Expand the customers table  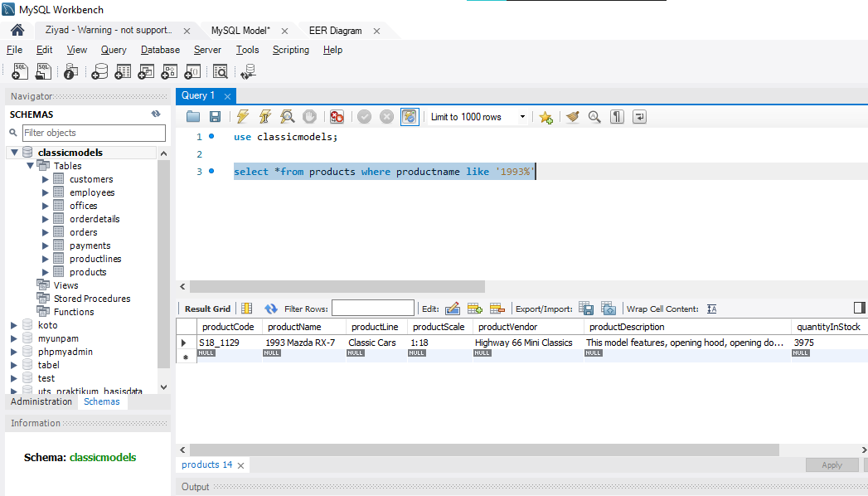46,179
